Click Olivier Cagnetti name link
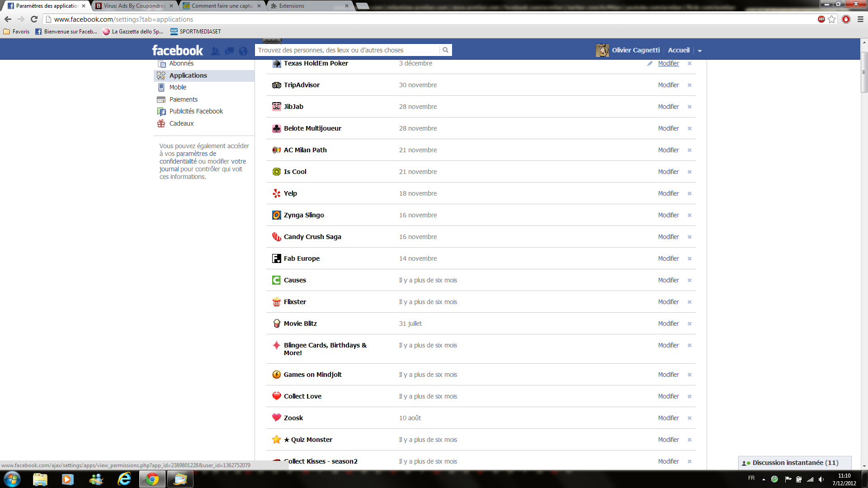 [x=636, y=50]
